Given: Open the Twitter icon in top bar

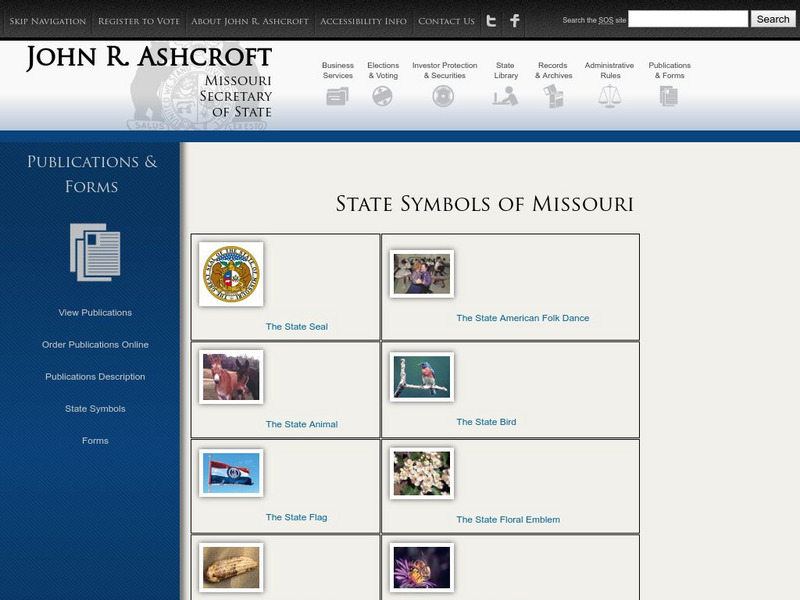Looking at the screenshot, I should point(491,20).
